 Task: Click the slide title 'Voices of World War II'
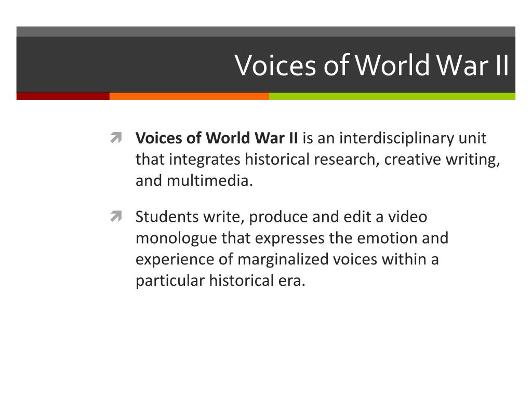pyautogui.click(x=372, y=65)
